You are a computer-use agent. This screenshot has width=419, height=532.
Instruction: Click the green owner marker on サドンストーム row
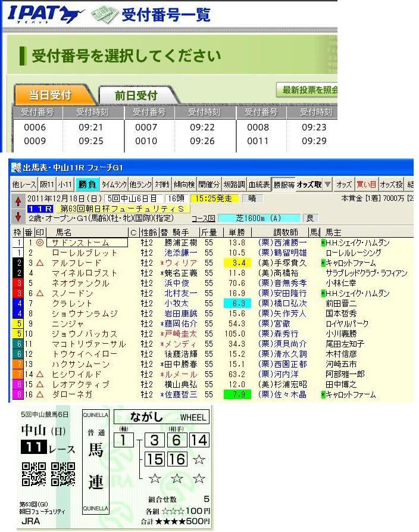point(323,242)
